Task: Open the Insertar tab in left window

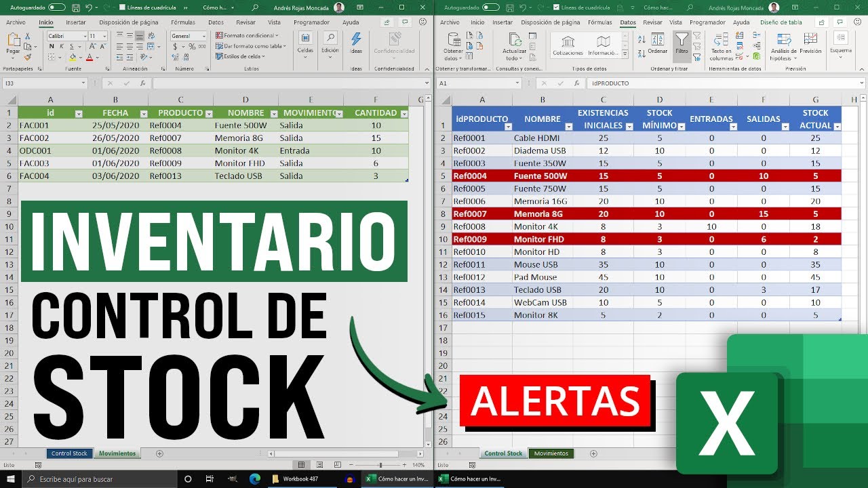Action: point(76,22)
